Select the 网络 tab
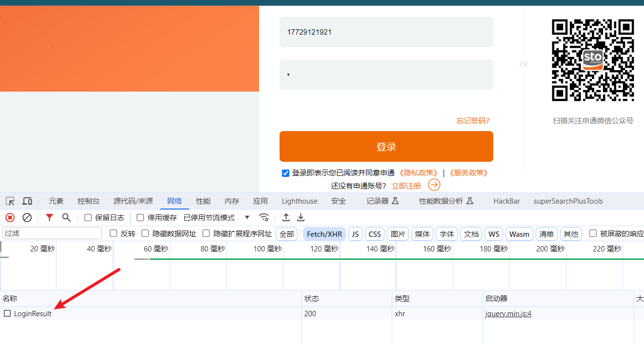Screen dimensions: 644x344 click(x=175, y=201)
